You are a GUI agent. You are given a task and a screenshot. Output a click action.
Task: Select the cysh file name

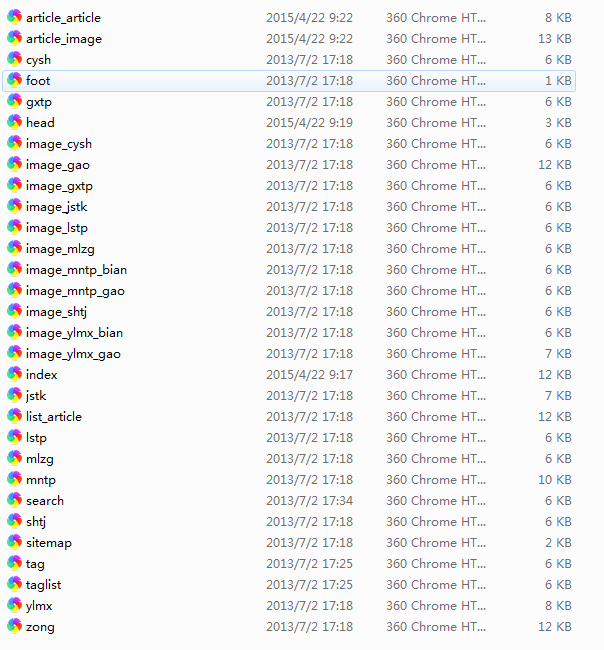click(38, 60)
